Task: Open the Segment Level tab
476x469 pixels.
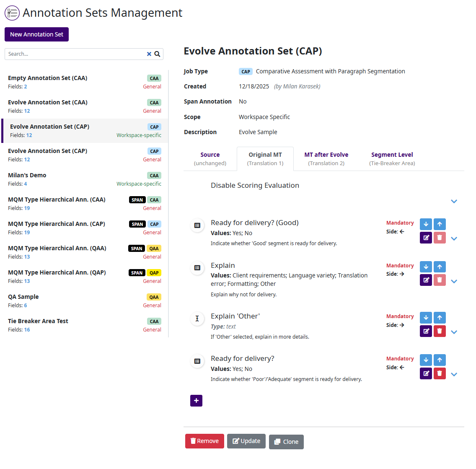Action: point(392,159)
